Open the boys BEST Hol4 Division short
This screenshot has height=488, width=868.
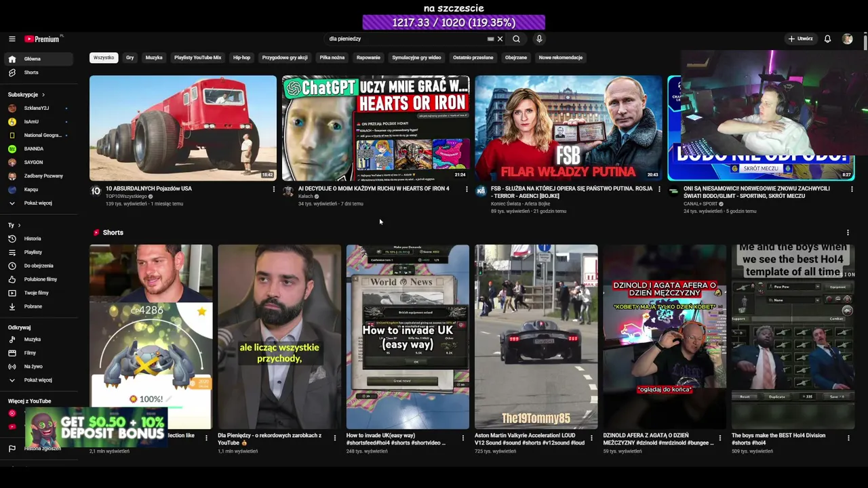pos(793,337)
